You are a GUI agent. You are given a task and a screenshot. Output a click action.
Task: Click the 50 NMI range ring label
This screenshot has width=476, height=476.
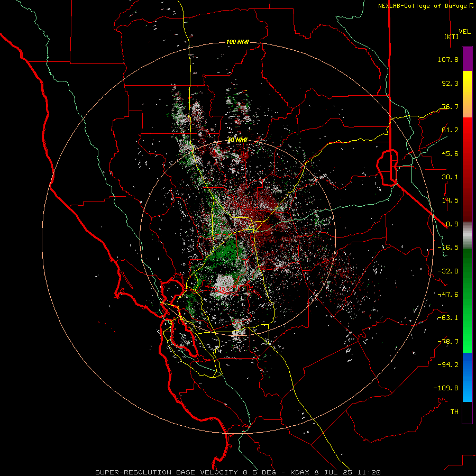pyautogui.click(x=237, y=140)
